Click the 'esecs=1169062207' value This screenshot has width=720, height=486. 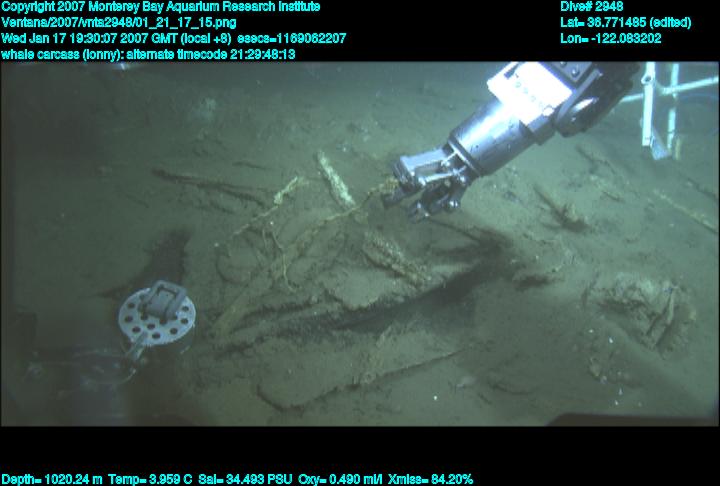[x=292, y=39]
